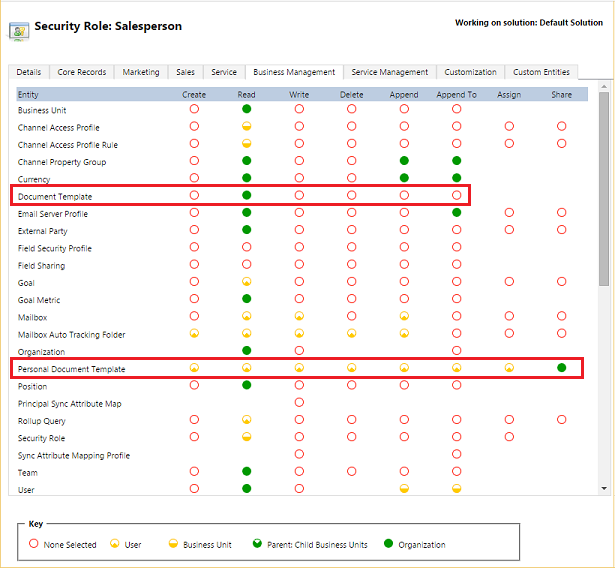Toggle Position Read privilege level
Image resolution: width=615 pixels, height=568 pixels.
[x=246, y=386]
